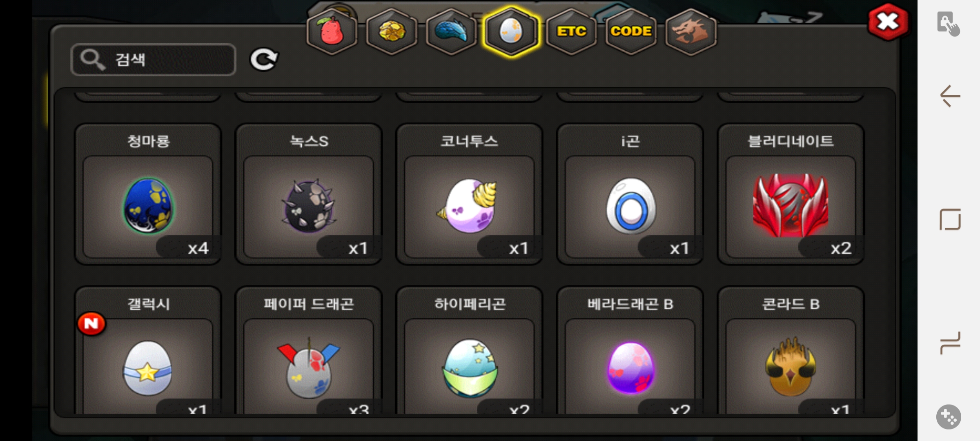This screenshot has width=980, height=441.
Task: Open the new 갤럭시 star egg
Action: (148, 351)
